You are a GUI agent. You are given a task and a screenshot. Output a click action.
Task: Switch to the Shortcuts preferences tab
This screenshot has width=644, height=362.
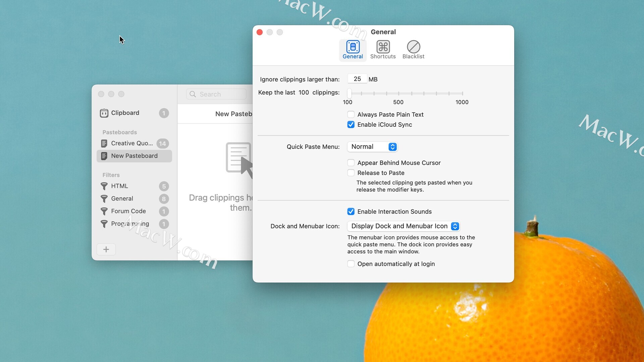(x=383, y=50)
